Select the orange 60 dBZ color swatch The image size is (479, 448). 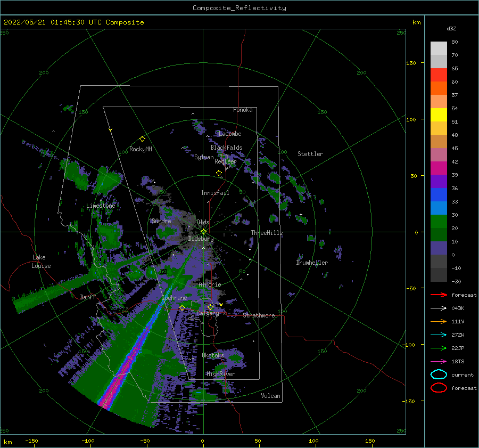click(439, 88)
